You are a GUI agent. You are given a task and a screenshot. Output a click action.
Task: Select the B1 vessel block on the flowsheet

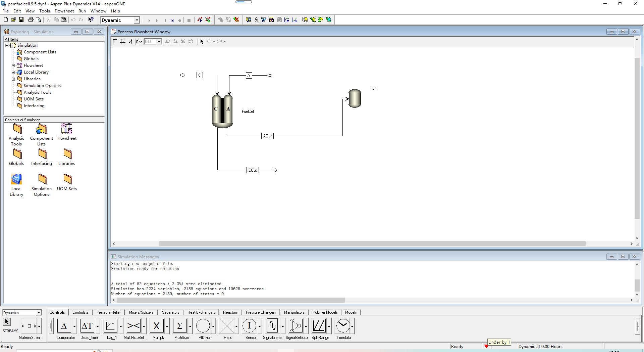(x=355, y=98)
